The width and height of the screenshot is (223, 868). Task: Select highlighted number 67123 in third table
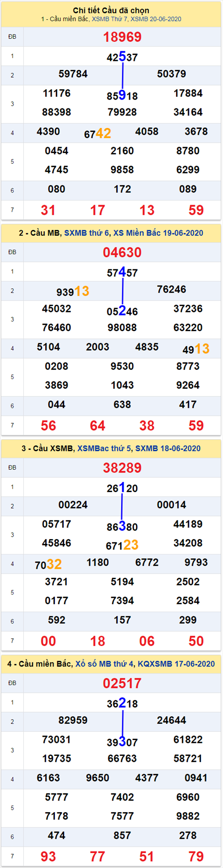122,545
